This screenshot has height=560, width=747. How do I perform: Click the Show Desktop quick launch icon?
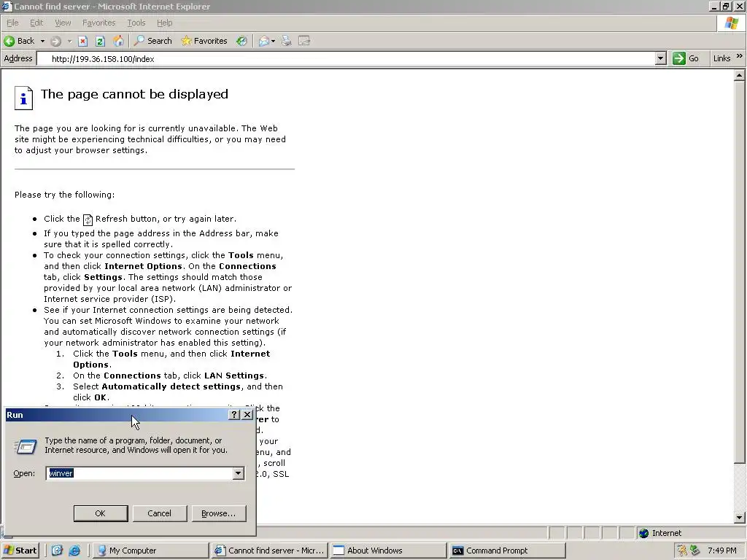pos(57,551)
